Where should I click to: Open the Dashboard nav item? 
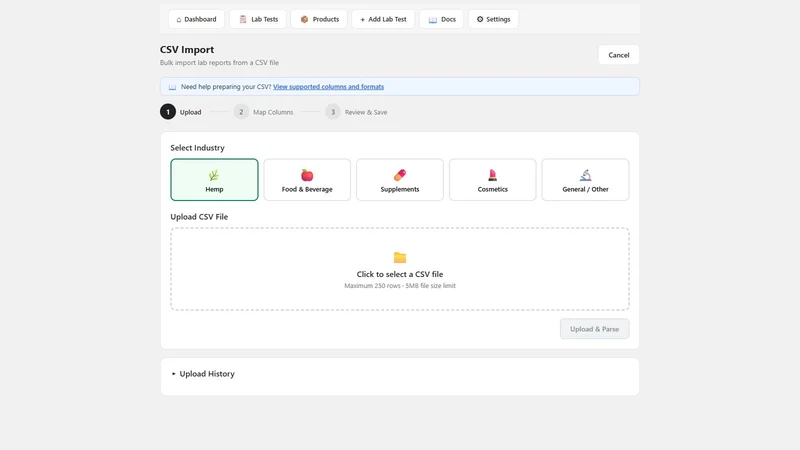point(196,19)
